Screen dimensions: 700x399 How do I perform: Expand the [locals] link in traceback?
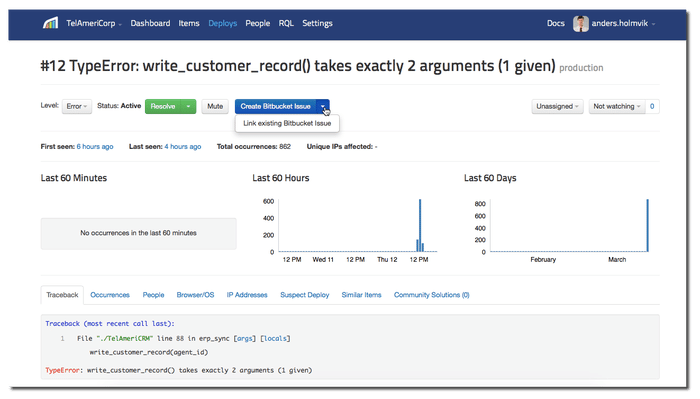[x=275, y=338]
